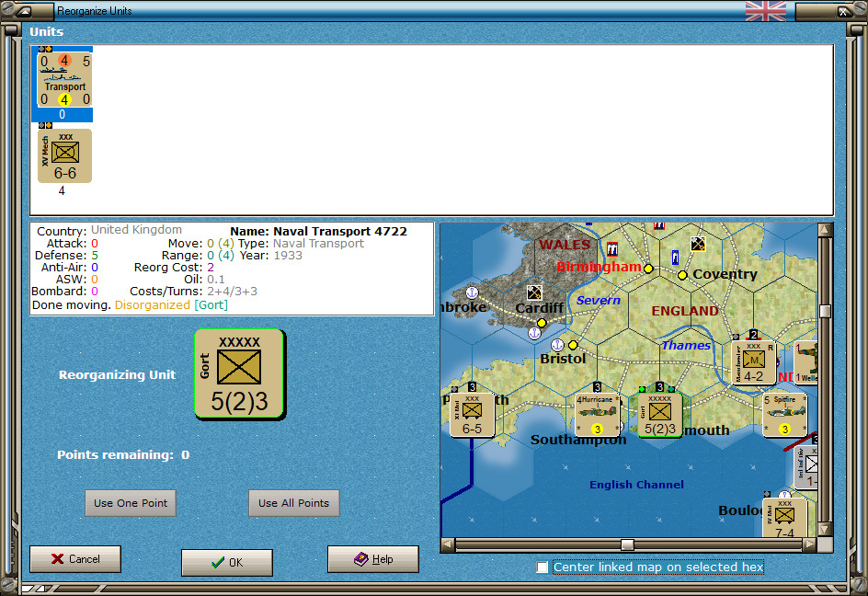Click the factory icon above Coventry

[x=698, y=244]
